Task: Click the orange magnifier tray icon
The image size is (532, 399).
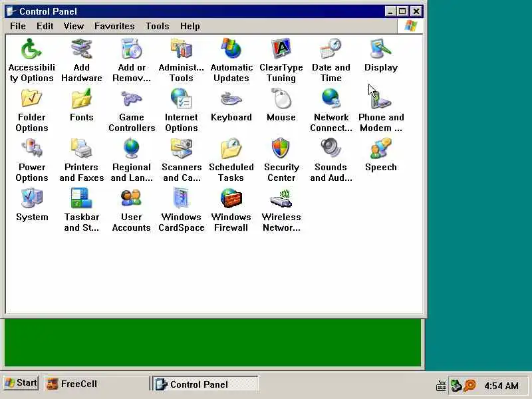Action: click(469, 386)
